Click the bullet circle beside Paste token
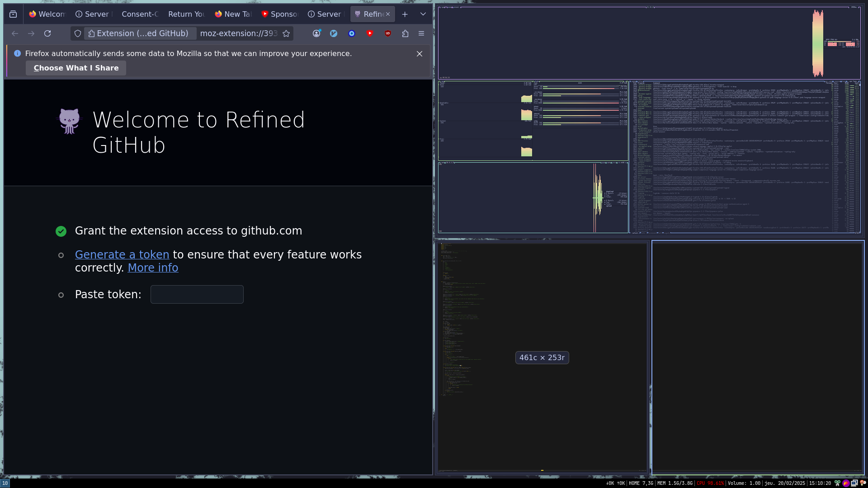The height and width of the screenshot is (488, 868). point(61,295)
